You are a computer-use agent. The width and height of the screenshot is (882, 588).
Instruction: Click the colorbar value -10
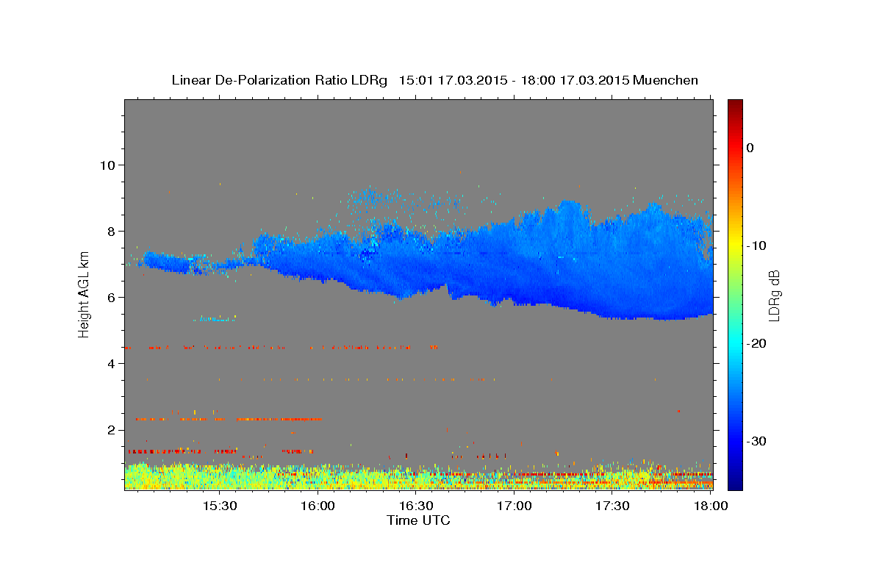click(756, 245)
